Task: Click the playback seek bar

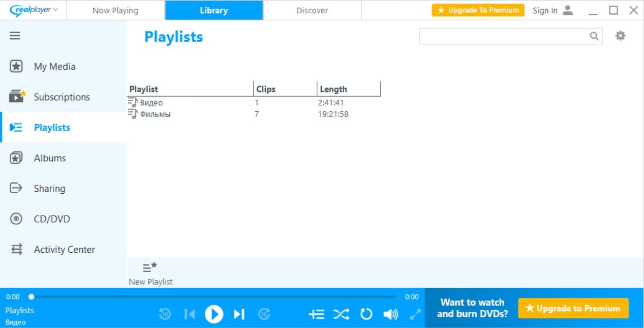Action: (x=213, y=296)
